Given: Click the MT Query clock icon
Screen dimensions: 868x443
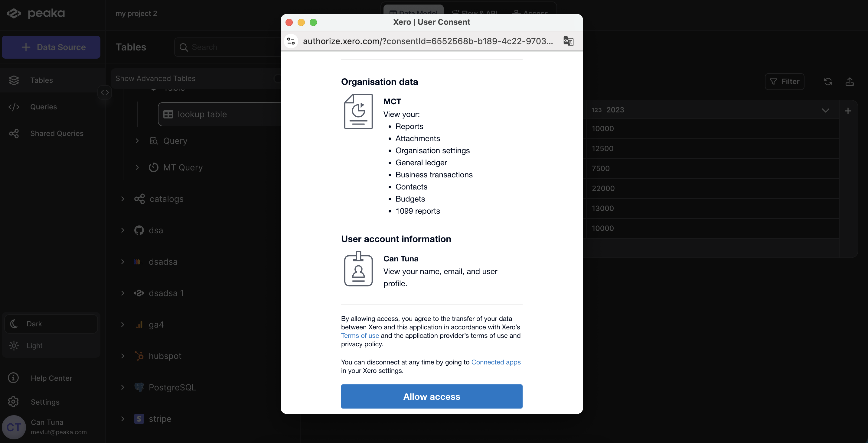Looking at the screenshot, I should point(154,167).
